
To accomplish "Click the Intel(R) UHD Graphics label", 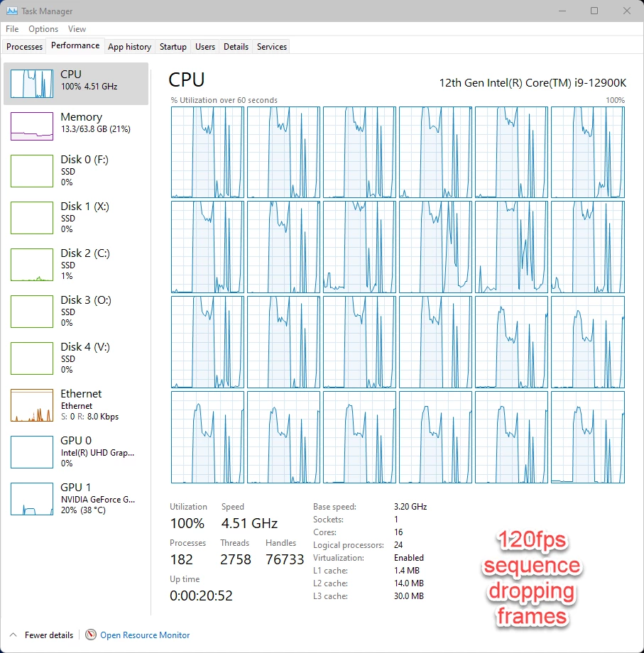I will coord(97,453).
